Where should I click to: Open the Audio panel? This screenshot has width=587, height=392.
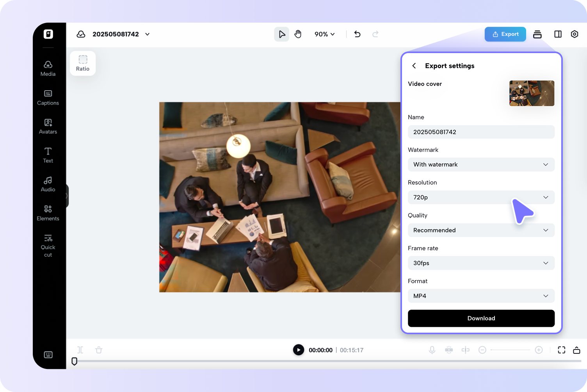coord(48,184)
